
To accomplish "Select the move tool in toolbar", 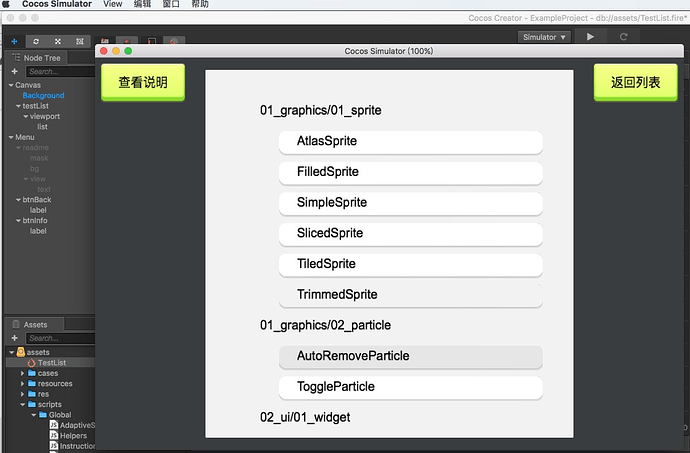I will 14,41.
